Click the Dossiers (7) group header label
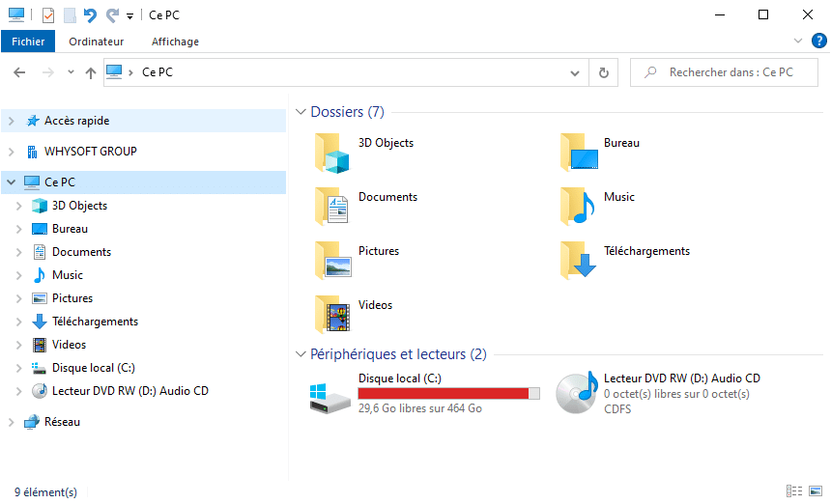 tap(347, 112)
